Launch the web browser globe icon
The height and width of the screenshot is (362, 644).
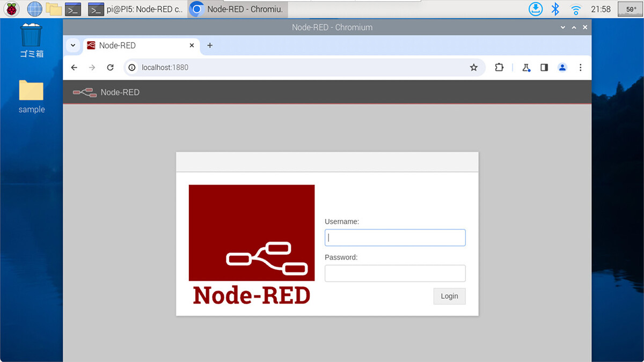point(34,9)
